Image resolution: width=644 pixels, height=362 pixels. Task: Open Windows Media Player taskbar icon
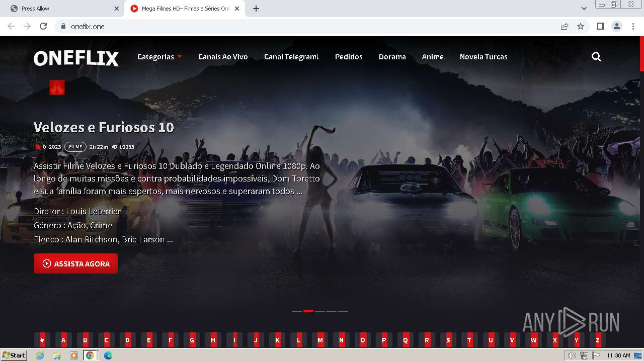pyautogui.click(x=73, y=355)
